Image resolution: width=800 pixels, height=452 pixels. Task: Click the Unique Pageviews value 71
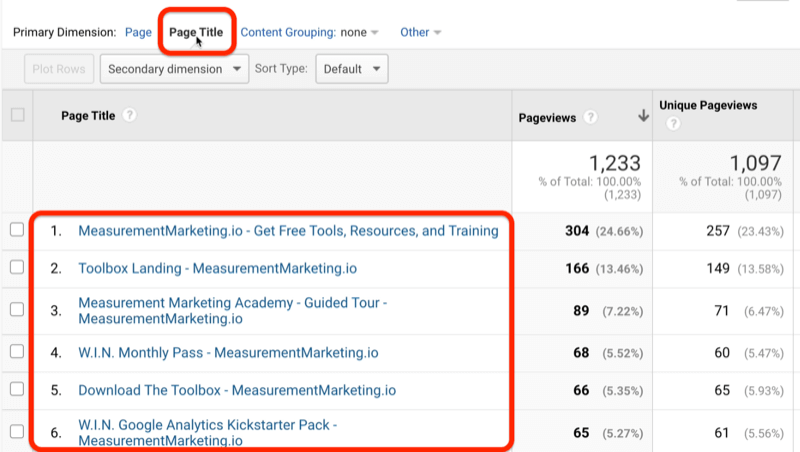click(x=721, y=311)
